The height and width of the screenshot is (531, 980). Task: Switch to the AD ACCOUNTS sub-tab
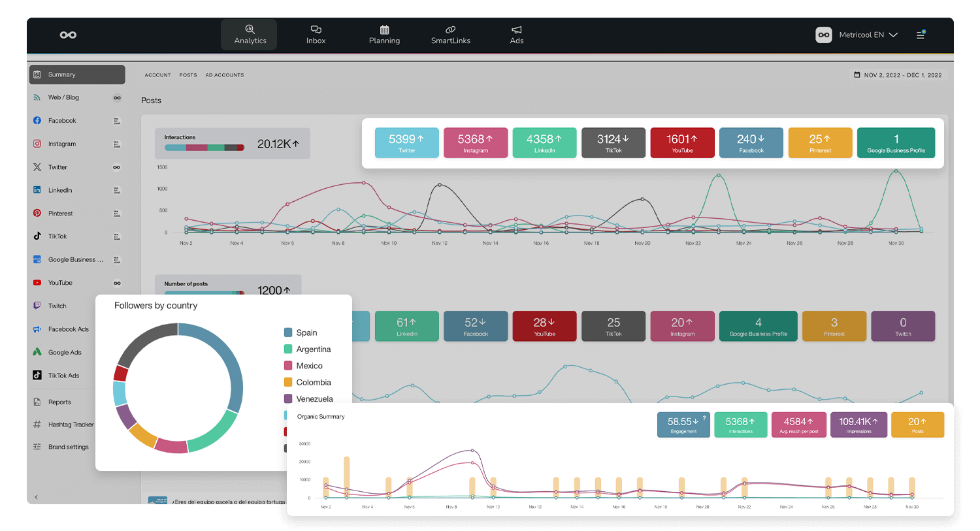coord(225,75)
